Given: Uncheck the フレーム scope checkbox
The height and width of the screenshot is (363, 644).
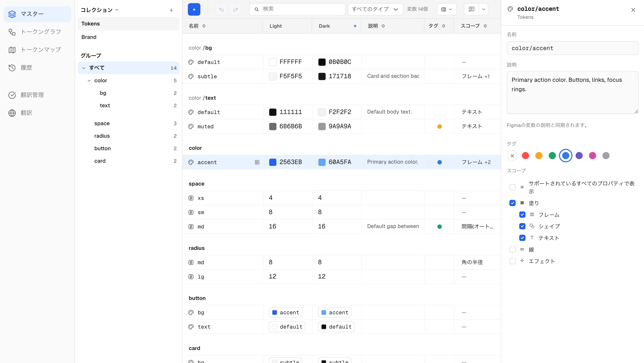Looking at the screenshot, I should (x=522, y=215).
